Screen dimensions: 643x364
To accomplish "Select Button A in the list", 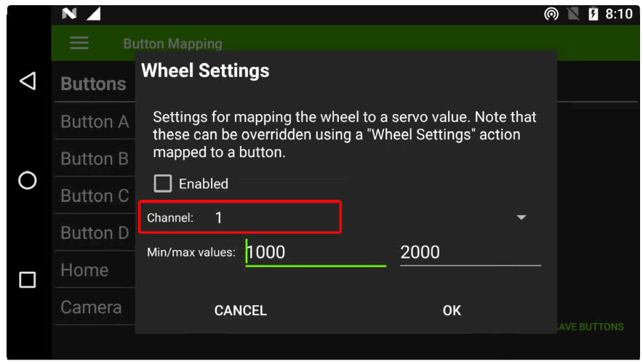I will click(95, 122).
